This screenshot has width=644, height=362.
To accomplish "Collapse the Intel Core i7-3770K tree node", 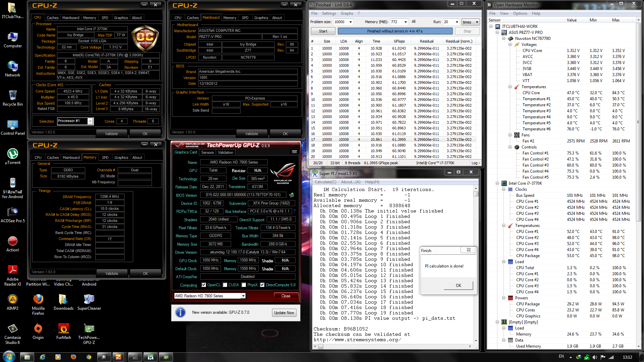I will point(497,183).
